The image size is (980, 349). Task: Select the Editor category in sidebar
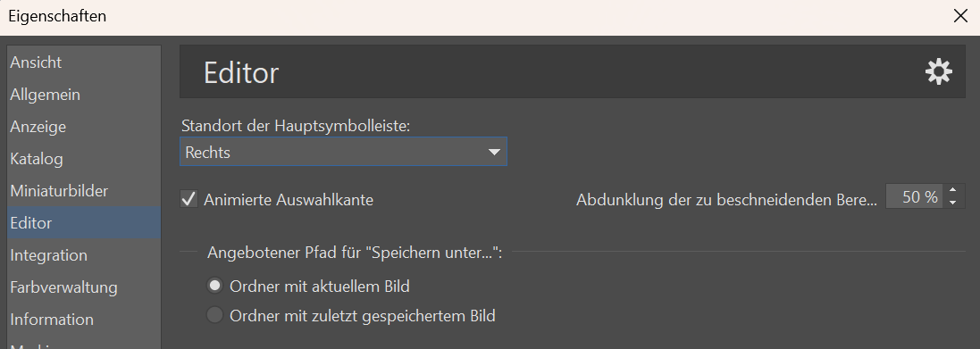point(84,223)
